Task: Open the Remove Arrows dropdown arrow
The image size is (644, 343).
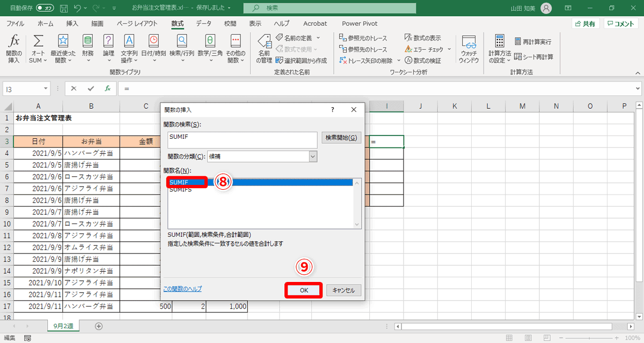Action: click(398, 61)
